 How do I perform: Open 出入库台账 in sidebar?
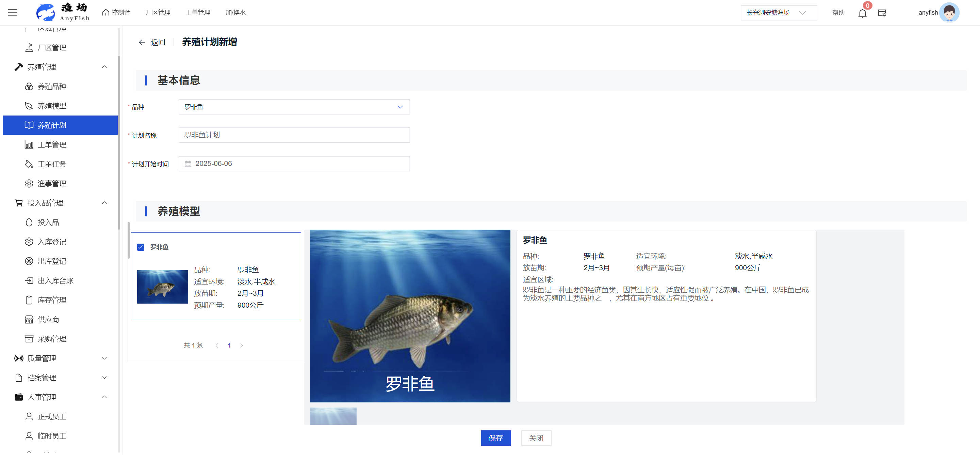(x=55, y=281)
